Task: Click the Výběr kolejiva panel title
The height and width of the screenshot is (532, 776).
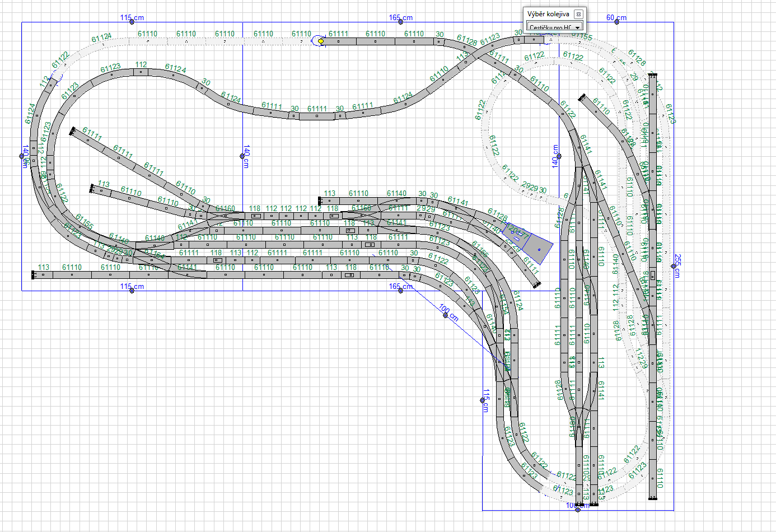Action: pos(548,14)
